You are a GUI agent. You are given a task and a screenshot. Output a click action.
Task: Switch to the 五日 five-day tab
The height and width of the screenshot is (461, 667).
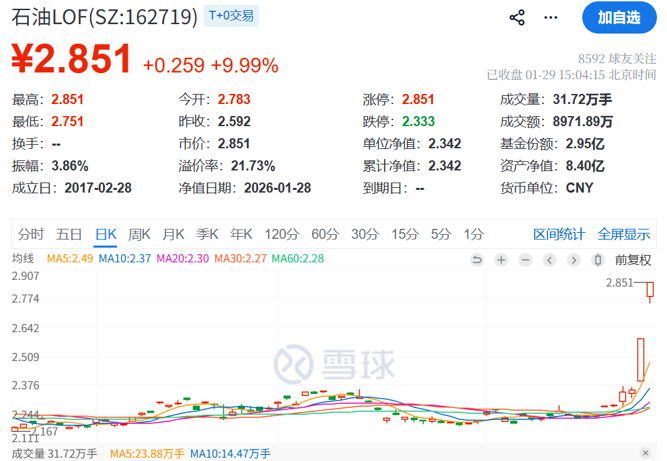coord(69,234)
